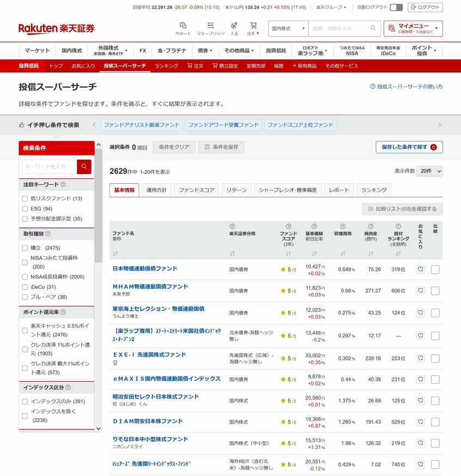Screen dimensions: 461x476
Task: Open help icon beside 取引種別
Action: coord(48,234)
